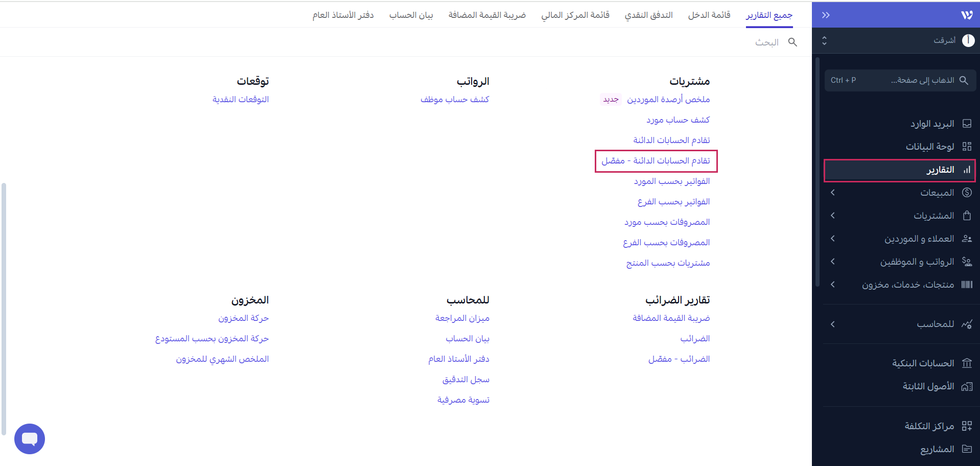
Task: Click المشاريع folder icon
Action: pos(967,449)
